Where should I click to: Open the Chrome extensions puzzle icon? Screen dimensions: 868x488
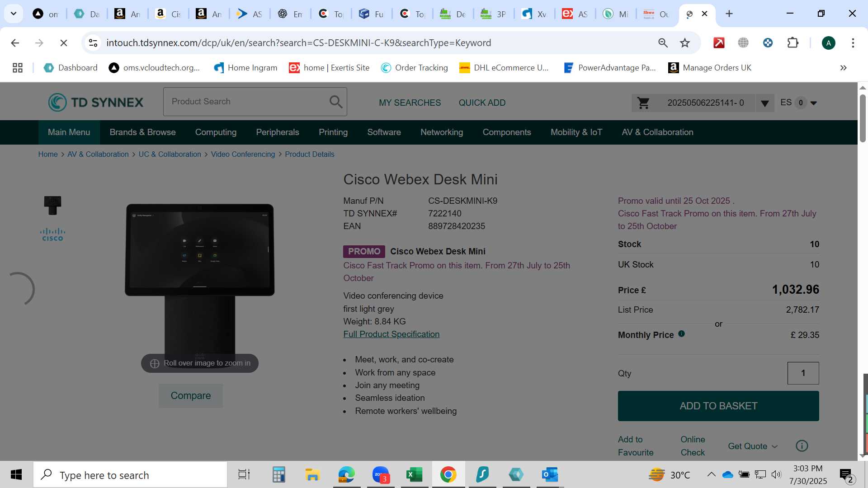coord(793,43)
